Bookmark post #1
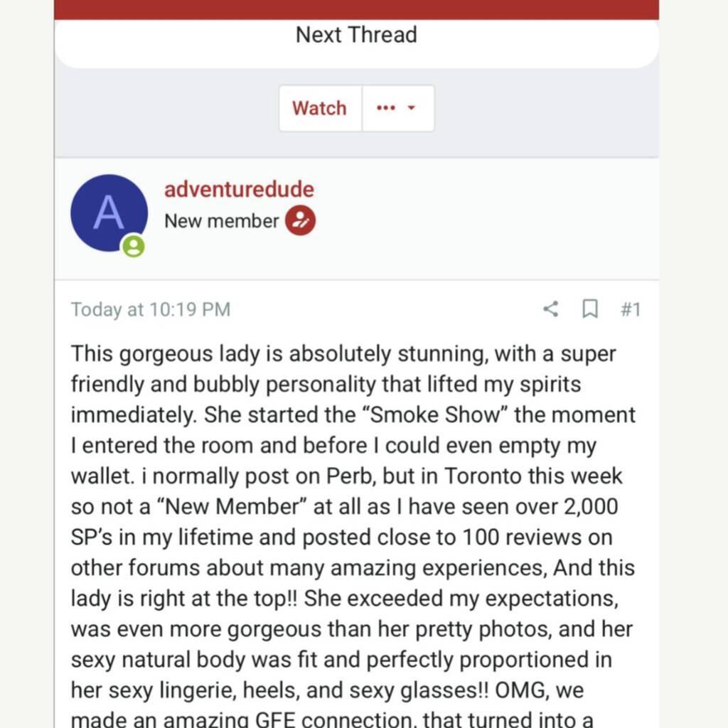 coord(589,309)
